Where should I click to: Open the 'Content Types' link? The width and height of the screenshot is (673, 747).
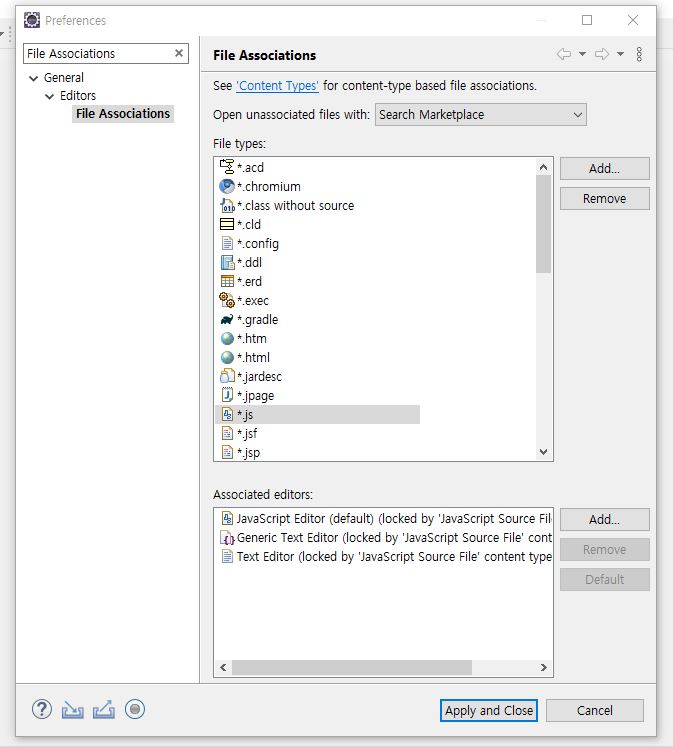(x=278, y=86)
